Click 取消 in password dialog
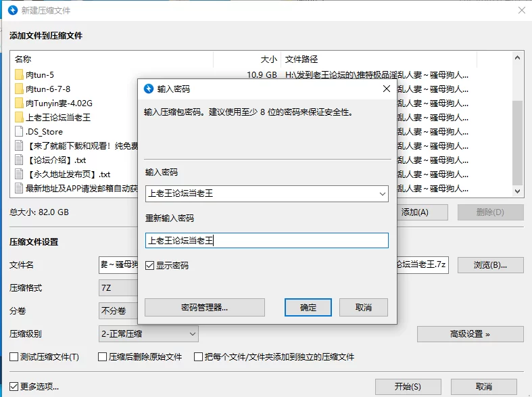532x397 pixels. coord(364,308)
